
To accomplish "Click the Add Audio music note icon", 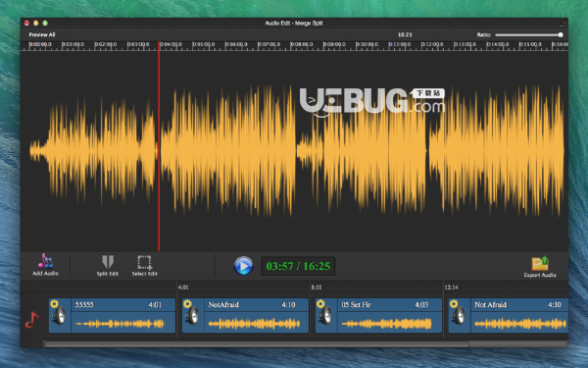I will pyautogui.click(x=45, y=261).
